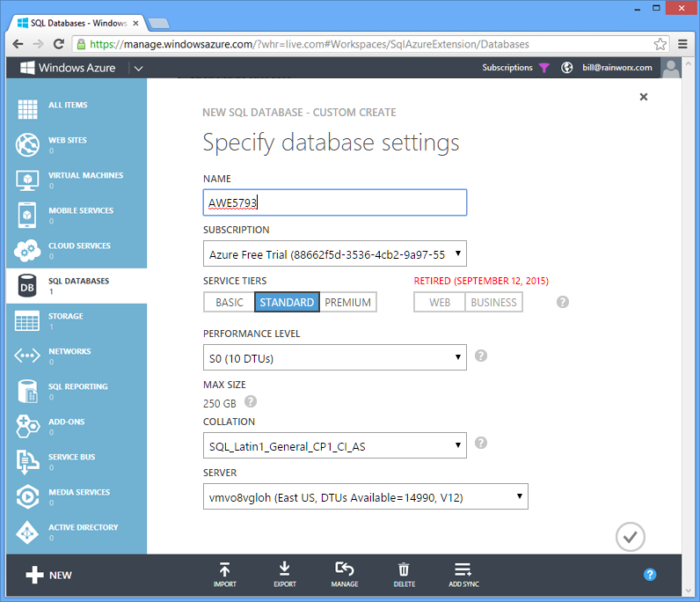Image resolution: width=700 pixels, height=602 pixels.
Task: Open the Chrome hamburger menu
Action: (x=682, y=44)
